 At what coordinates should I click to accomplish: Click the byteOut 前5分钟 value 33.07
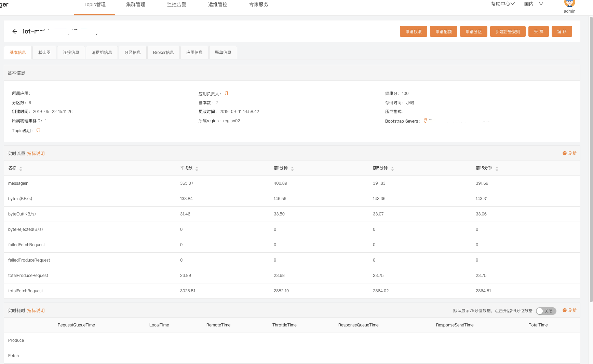point(378,214)
